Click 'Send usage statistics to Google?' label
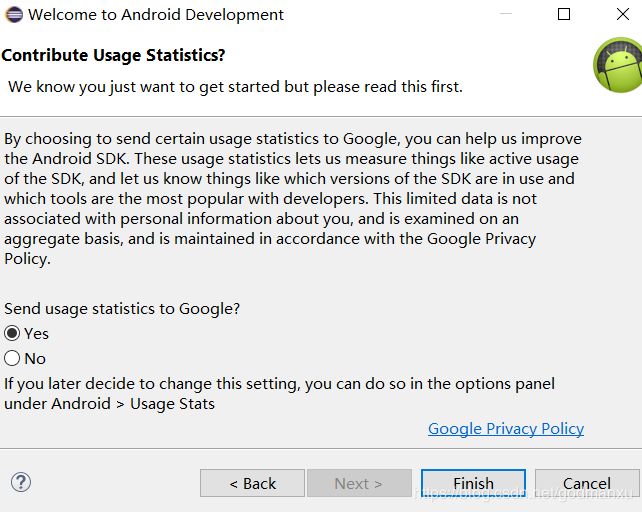 pyautogui.click(x=122, y=309)
